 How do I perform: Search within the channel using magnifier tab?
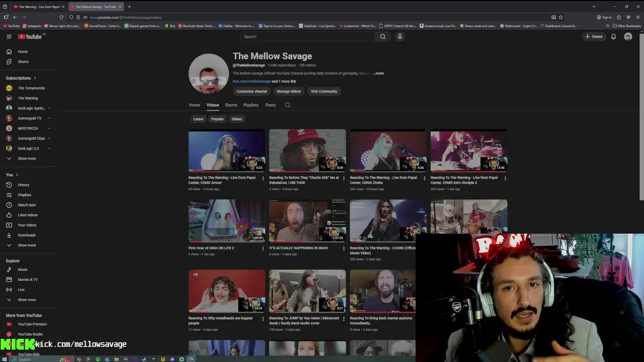click(x=287, y=105)
